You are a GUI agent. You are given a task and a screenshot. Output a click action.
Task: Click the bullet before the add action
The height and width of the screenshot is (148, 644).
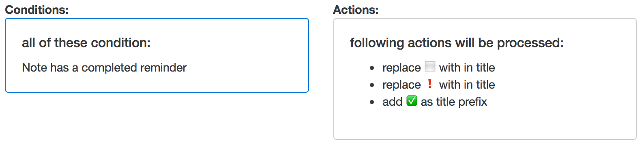pyautogui.click(x=372, y=102)
